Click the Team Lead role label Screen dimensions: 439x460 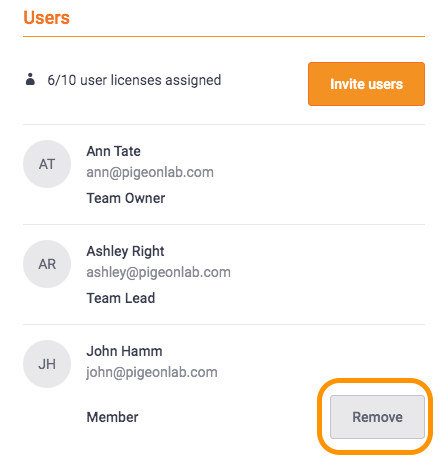click(x=121, y=298)
